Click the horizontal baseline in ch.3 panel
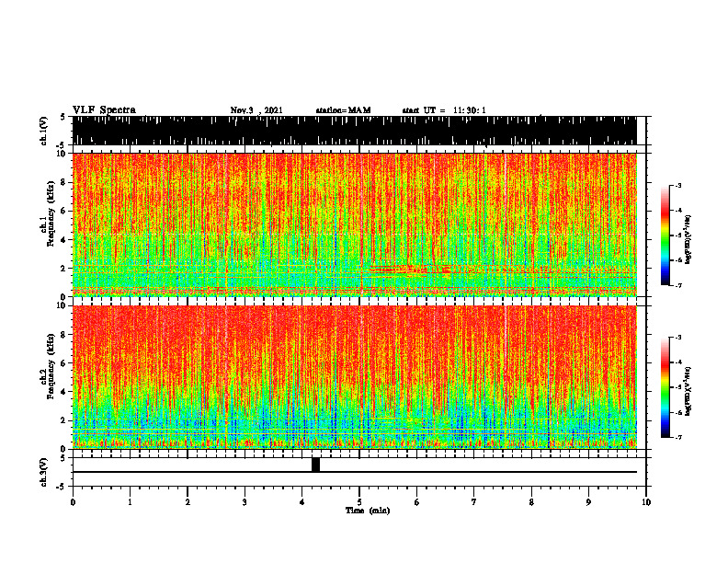Screen dimensions: 728x563 354,472
